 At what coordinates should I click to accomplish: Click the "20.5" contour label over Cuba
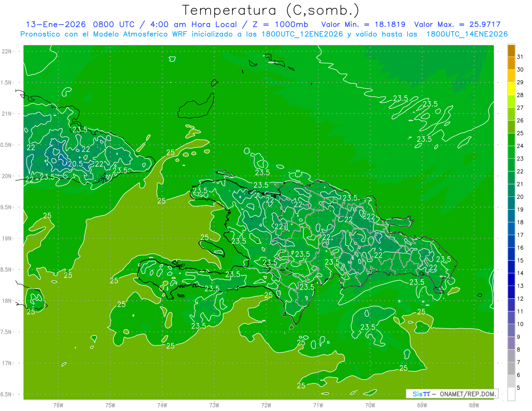pyautogui.click(x=76, y=164)
